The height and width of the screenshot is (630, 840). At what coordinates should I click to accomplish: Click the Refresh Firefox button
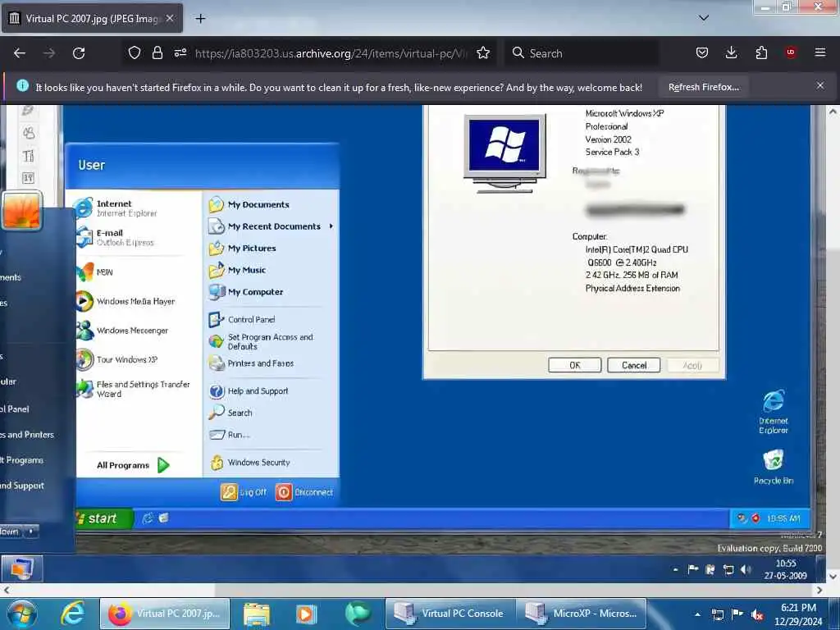pyautogui.click(x=703, y=87)
